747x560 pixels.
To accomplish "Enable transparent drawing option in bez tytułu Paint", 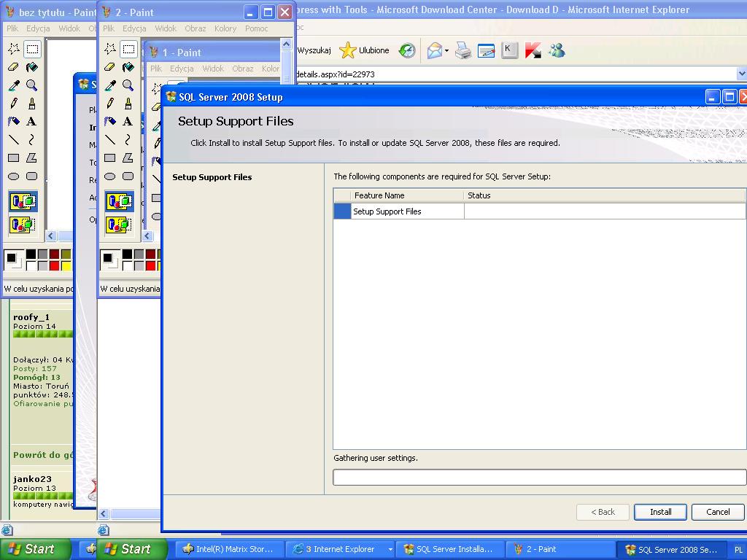I will point(23,224).
